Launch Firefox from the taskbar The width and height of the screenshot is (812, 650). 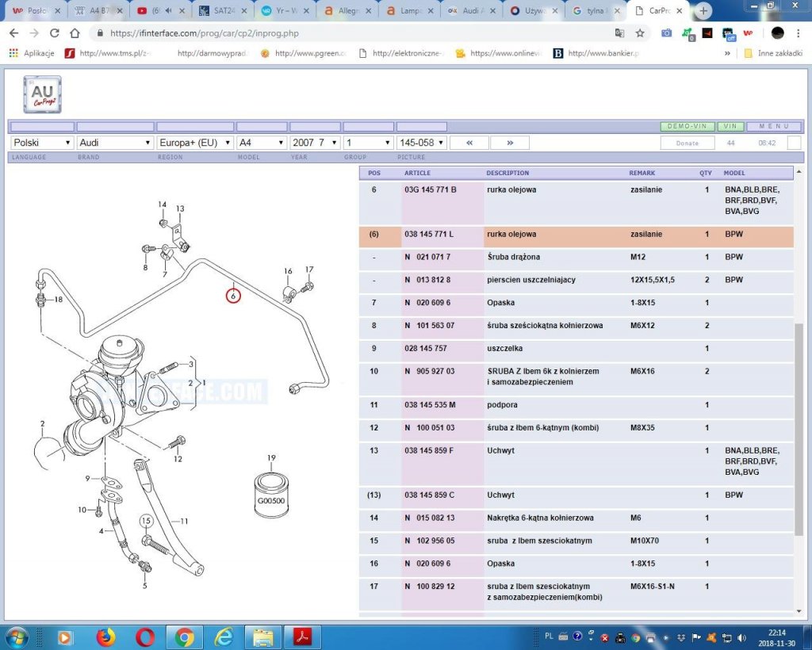pos(105,637)
